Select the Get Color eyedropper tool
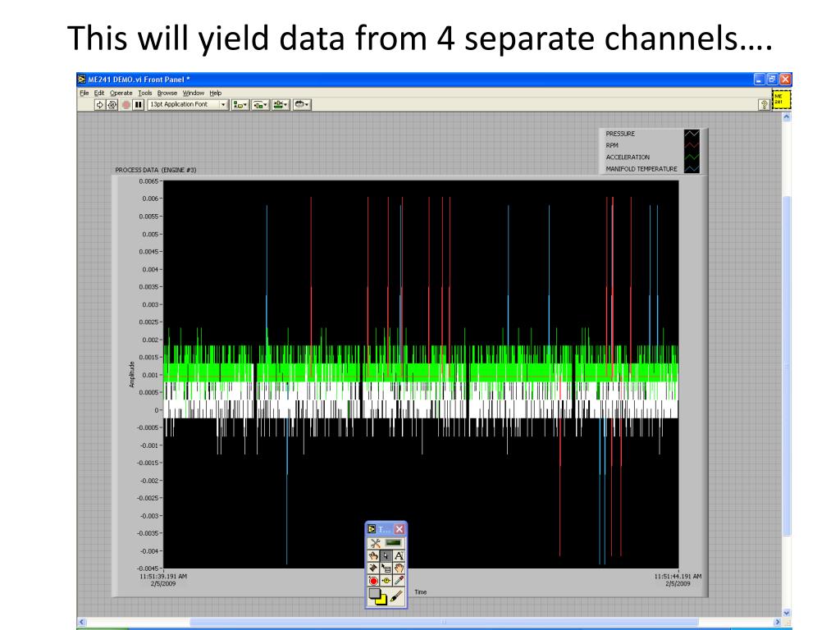840x630 pixels. 399,581
